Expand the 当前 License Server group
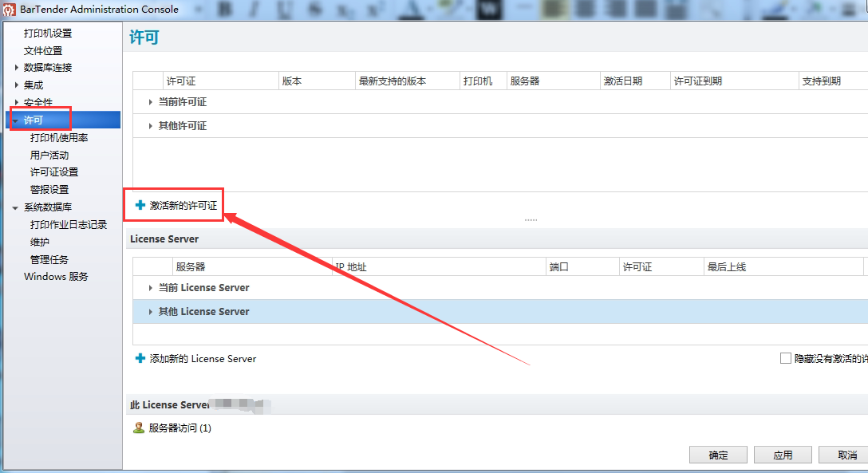 (151, 288)
